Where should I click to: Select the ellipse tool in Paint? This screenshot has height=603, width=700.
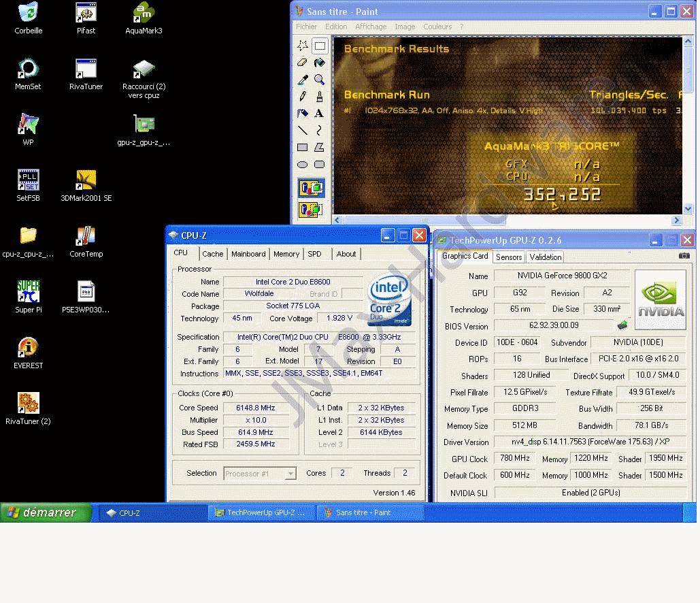[303, 165]
